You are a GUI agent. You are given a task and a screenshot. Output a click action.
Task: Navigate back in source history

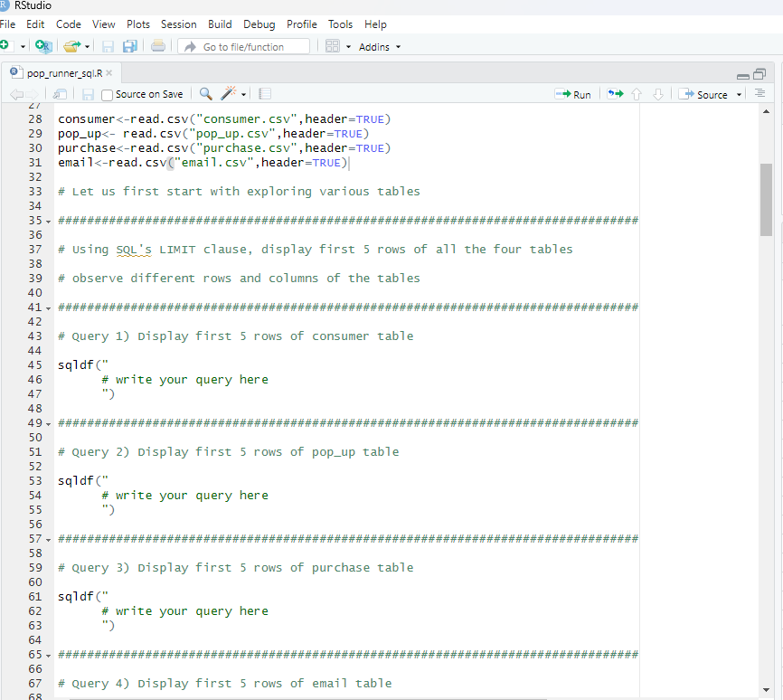click(x=18, y=93)
